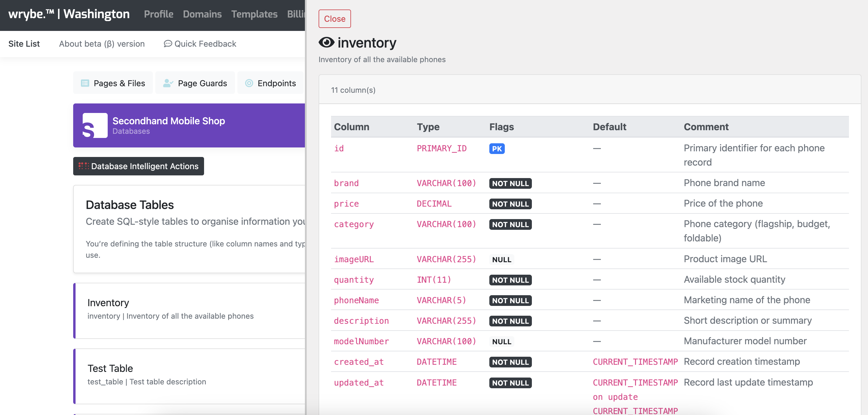Open About beta version link

[102, 44]
